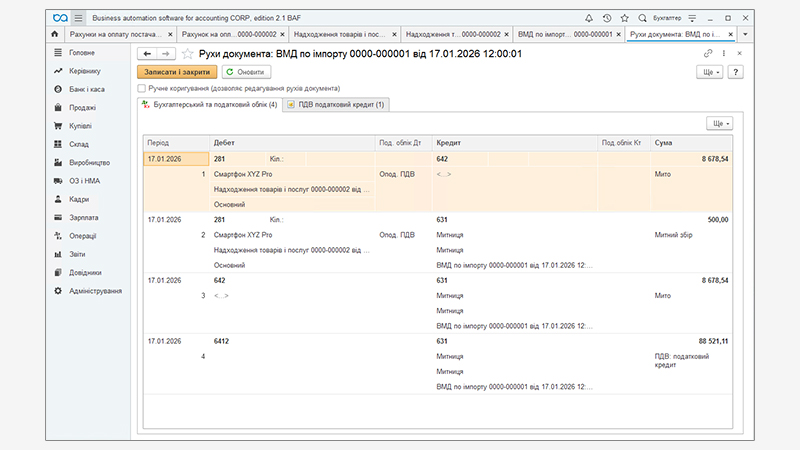The image size is (800, 450).
Task: Add document to favorites star near title
Action: click(x=187, y=53)
